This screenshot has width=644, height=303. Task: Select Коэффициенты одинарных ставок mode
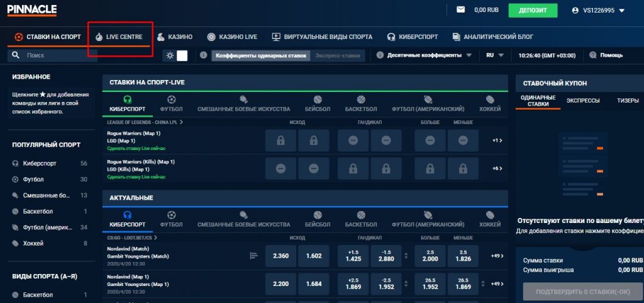(x=261, y=55)
